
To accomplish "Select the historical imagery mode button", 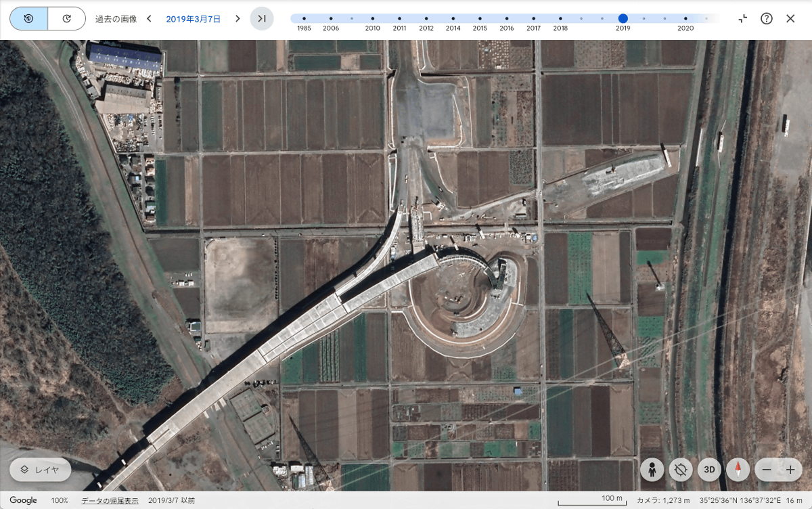I will [x=28, y=18].
